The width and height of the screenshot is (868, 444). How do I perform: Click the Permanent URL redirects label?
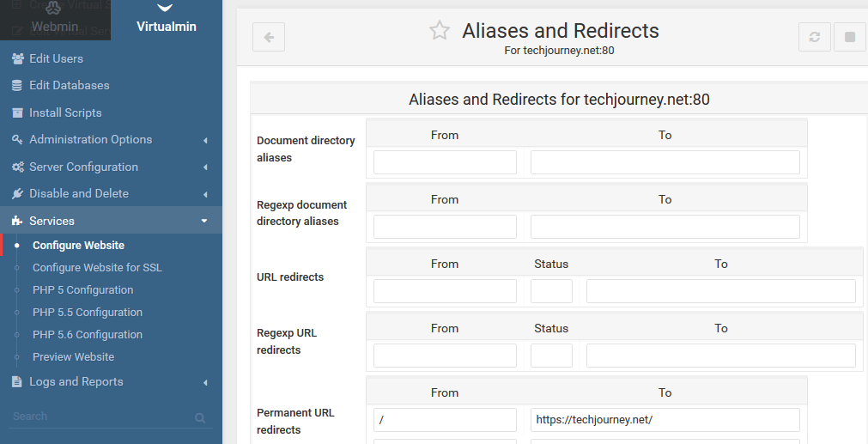pyautogui.click(x=295, y=422)
